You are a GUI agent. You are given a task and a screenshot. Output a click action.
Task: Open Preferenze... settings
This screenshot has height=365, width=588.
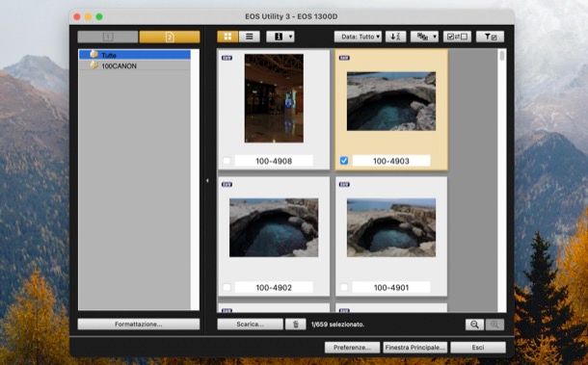(x=352, y=348)
